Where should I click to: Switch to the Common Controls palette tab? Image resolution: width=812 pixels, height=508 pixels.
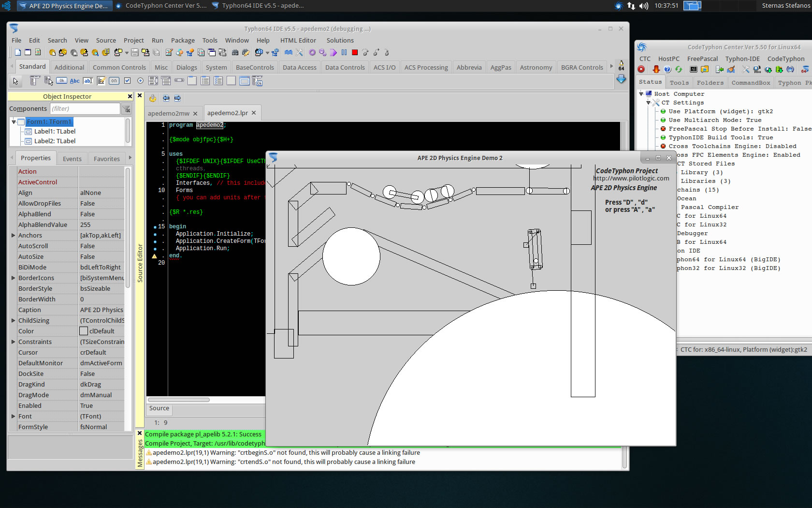(x=119, y=67)
